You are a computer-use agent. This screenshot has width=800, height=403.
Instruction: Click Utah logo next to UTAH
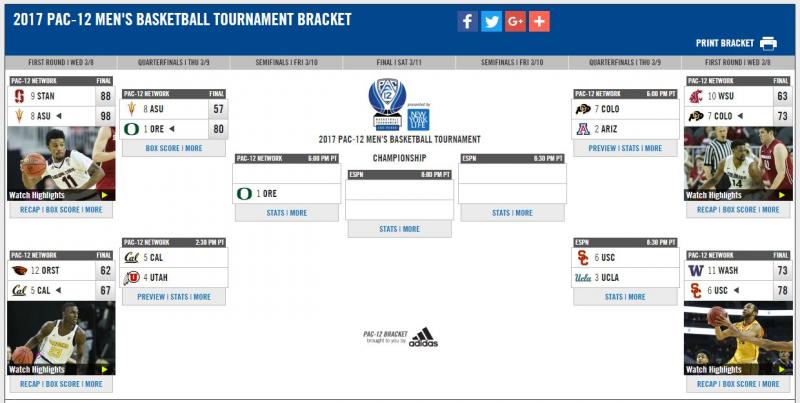(132, 278)
